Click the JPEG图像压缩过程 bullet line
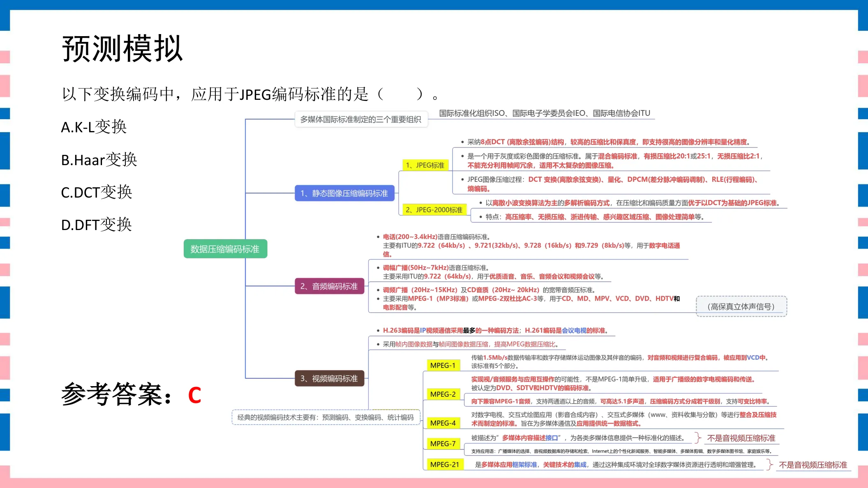Image resolution: width=868 pixels, height=488 pixels. [610, 184]
